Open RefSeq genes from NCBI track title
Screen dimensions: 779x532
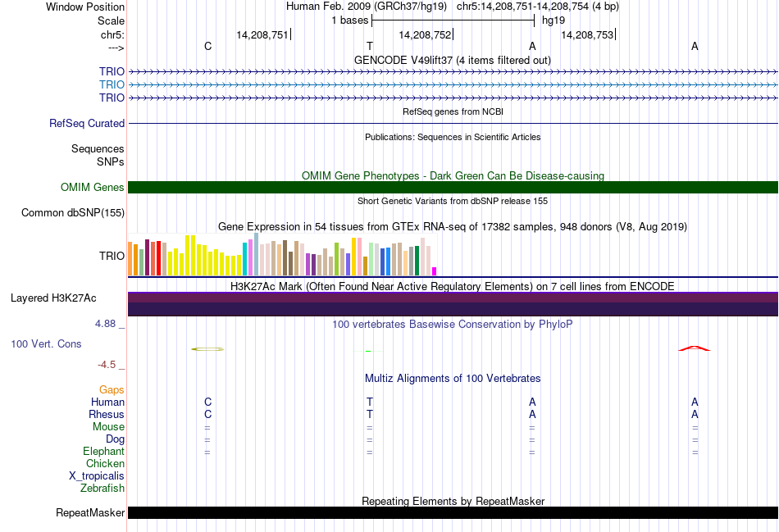[x=453, y=111]
